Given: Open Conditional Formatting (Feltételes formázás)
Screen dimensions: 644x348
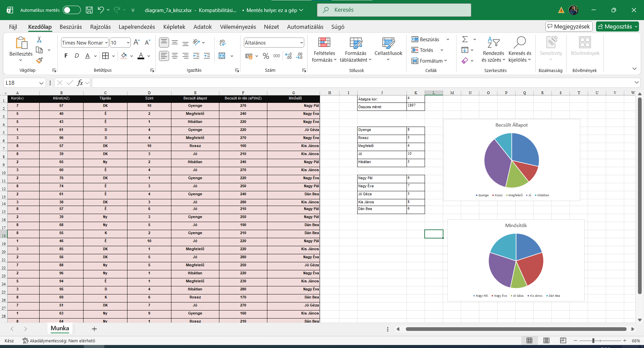Looking at the screenshot, I should [324, 50].
